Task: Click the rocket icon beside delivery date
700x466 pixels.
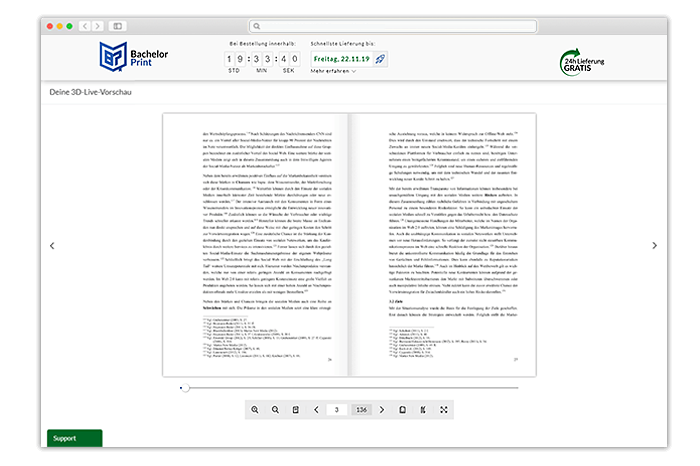Action: click(379, 59)
